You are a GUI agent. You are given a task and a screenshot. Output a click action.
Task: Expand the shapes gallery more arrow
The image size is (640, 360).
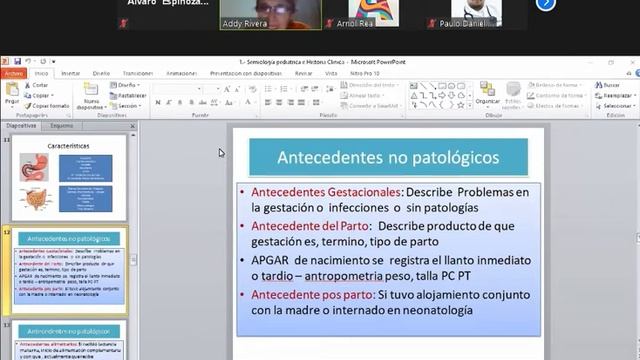(x=470, y=106)
